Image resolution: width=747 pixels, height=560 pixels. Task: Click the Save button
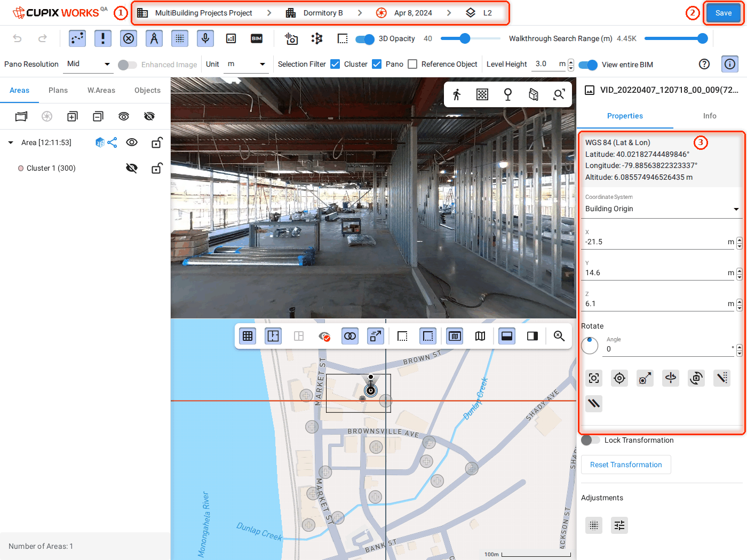click(x=724, y=13)
